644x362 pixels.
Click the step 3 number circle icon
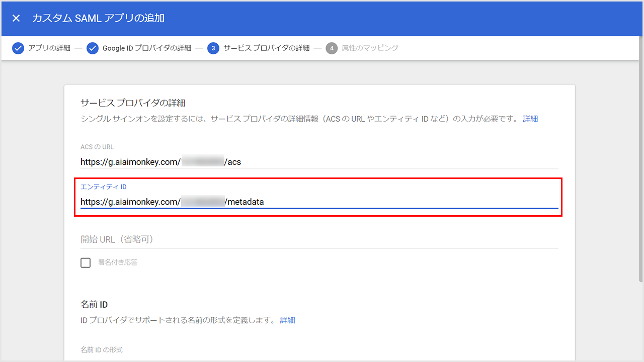(x=213, y=48)
